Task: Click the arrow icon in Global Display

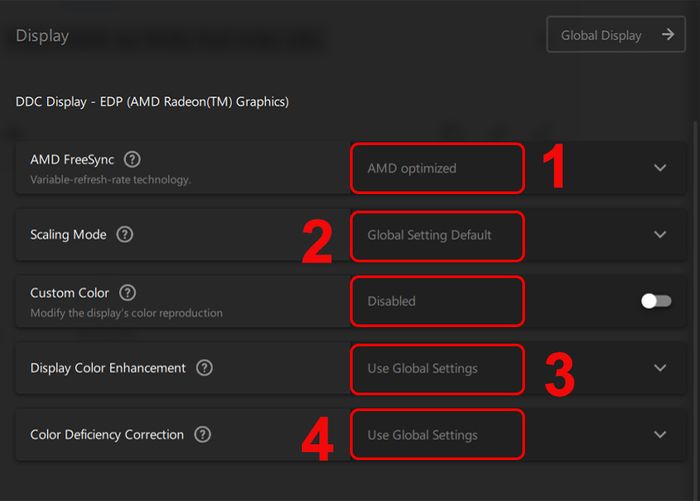Action: tap(668, 34)
